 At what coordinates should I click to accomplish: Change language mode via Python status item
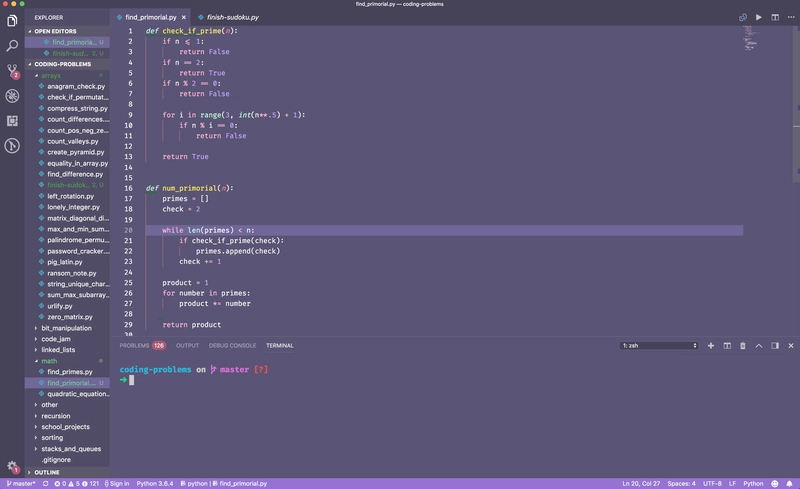pyautogui.click(x=753, y=483)
